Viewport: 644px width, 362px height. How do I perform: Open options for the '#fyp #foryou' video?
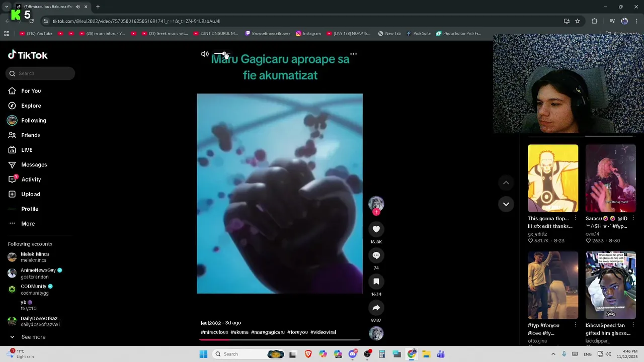click(x=575, y=325)
